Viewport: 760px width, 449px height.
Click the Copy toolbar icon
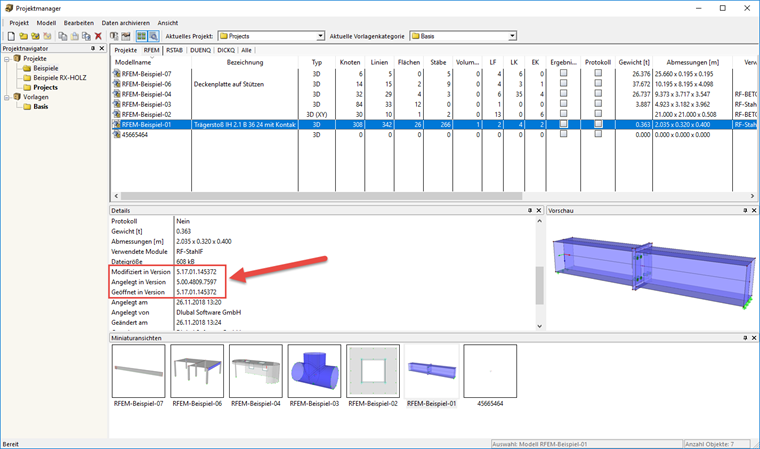point(63,36)
